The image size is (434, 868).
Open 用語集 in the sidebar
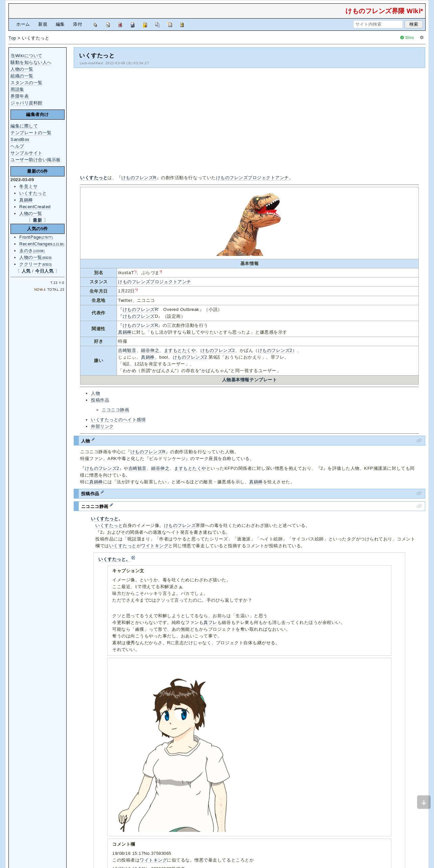pyautogui.click(x=17, y=90)
